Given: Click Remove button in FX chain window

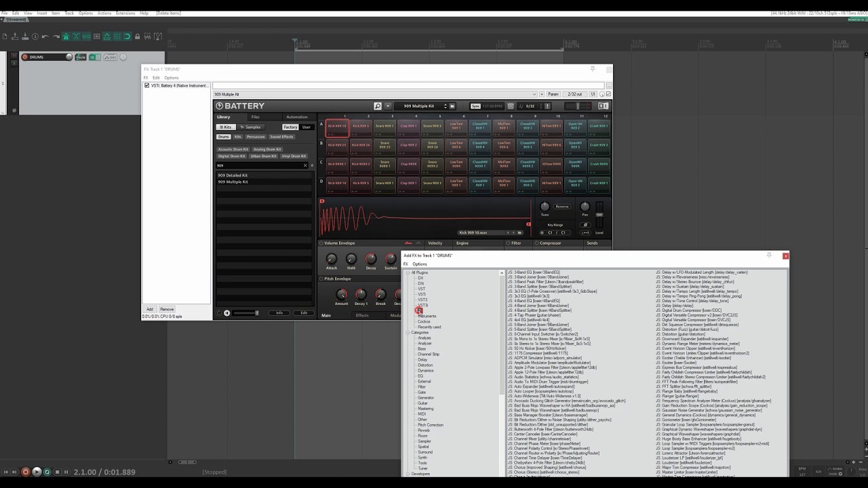Looking at the screenshot, I should pyautogui.click(x=167, y=309).
